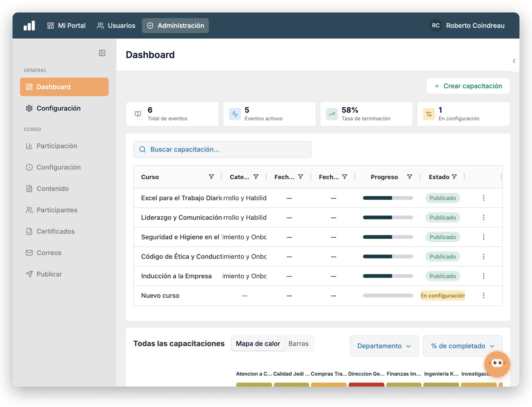This screenshot has width=532, height=407.
Task: Open Participantes in the sidebar
Action: 64,210
